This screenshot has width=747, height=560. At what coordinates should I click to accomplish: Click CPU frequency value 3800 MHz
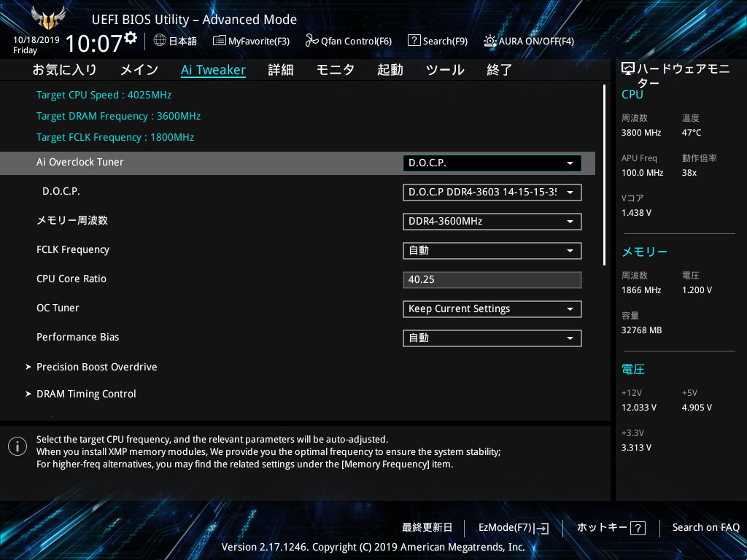(x=641, y=133)
